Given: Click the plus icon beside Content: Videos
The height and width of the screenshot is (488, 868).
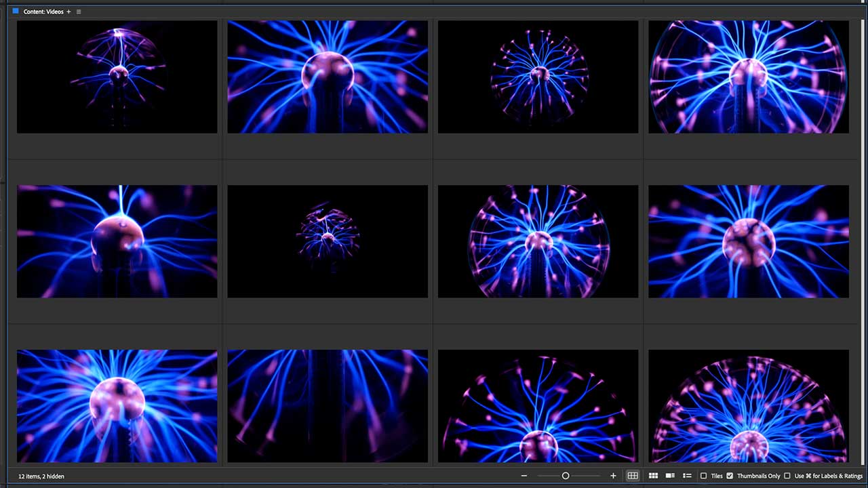Looking at the screenshot, I should [x=68, y=12].
